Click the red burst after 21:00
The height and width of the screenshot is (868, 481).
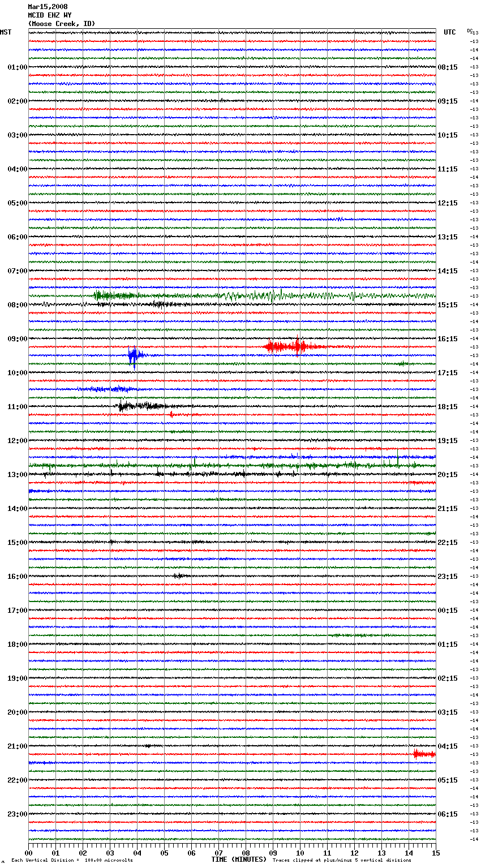[424, 754]
